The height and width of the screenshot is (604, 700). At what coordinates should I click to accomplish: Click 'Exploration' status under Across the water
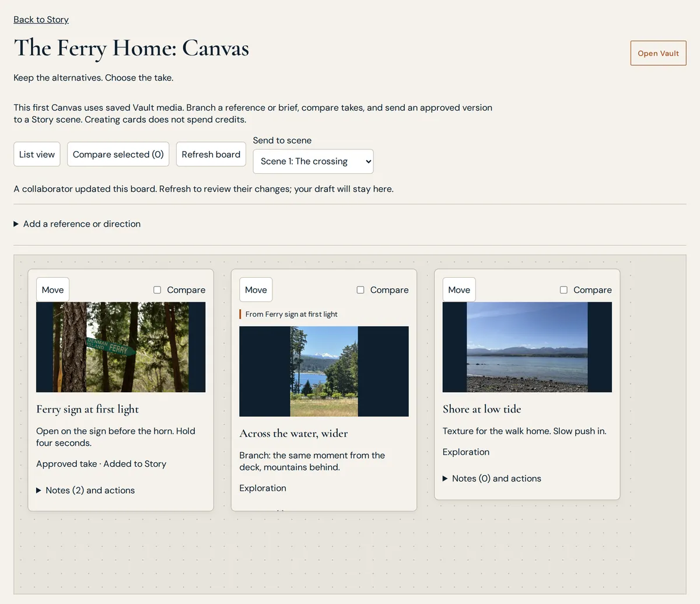pyautogui.click(x=262, y=488)
